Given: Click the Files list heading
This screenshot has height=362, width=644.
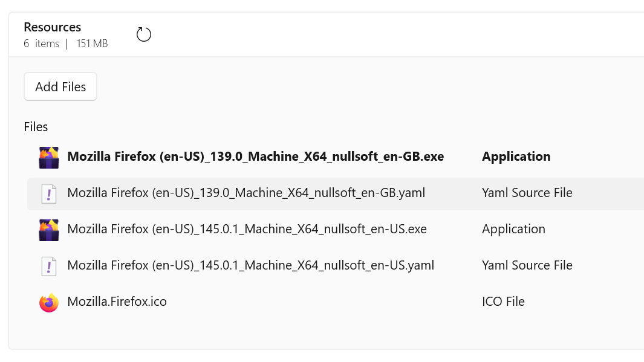Looking at the screenshot, I should coord(36,127).
